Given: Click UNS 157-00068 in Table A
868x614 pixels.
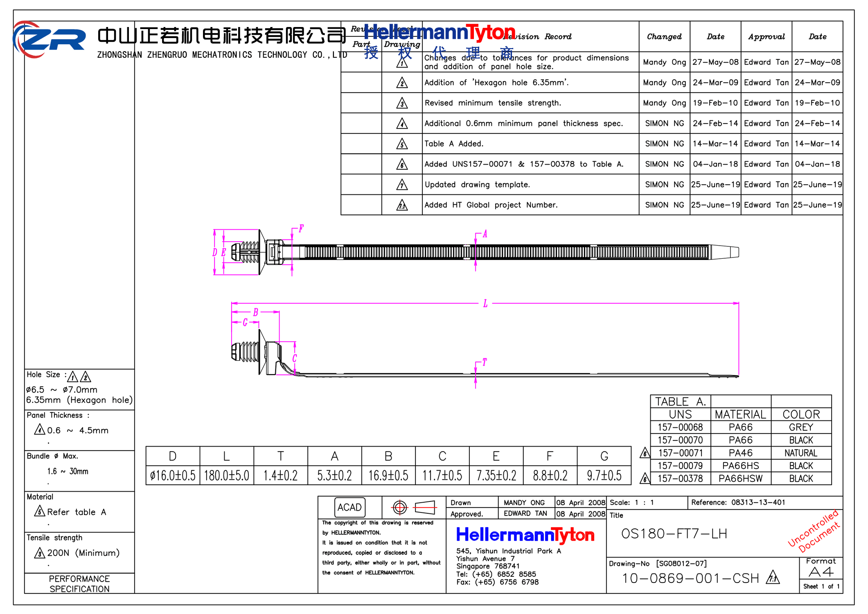Looking at the screenshot, I should click(680, 427).
